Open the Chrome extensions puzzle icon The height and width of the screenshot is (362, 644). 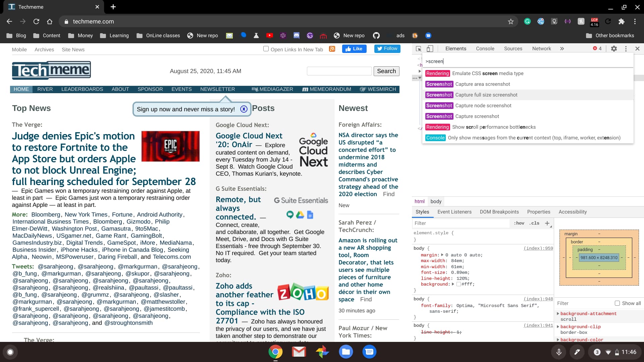(x=621, y=21)
